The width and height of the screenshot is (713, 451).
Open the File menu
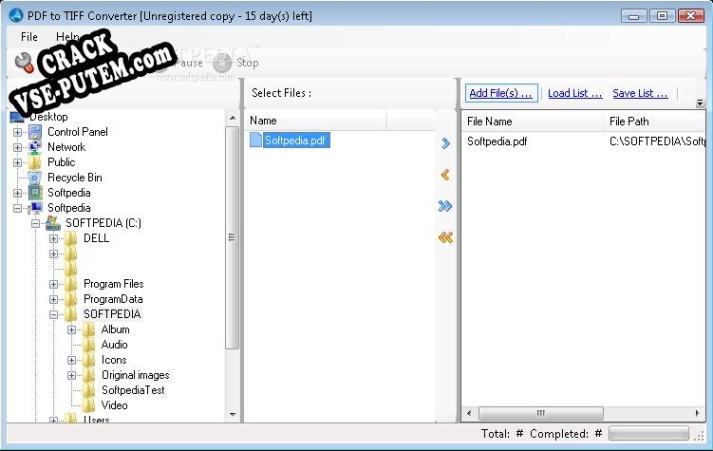pos(29,37)
